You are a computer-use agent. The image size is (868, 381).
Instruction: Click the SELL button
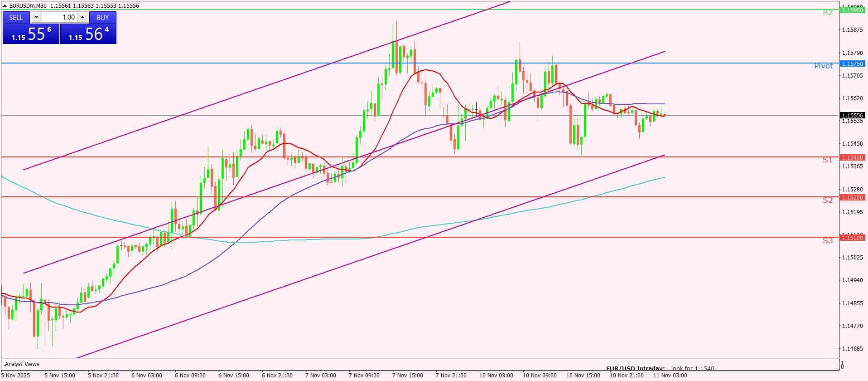16,17
